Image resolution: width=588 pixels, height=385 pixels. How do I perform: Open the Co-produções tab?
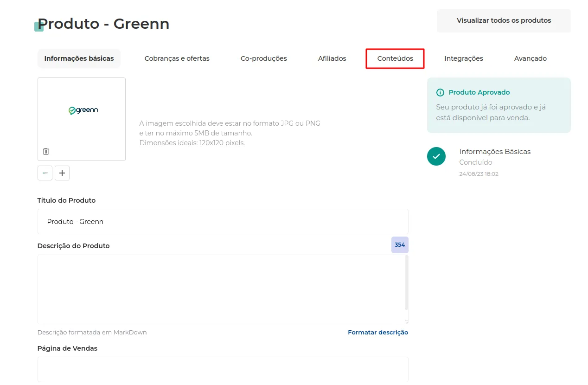(x=264, y=58)
